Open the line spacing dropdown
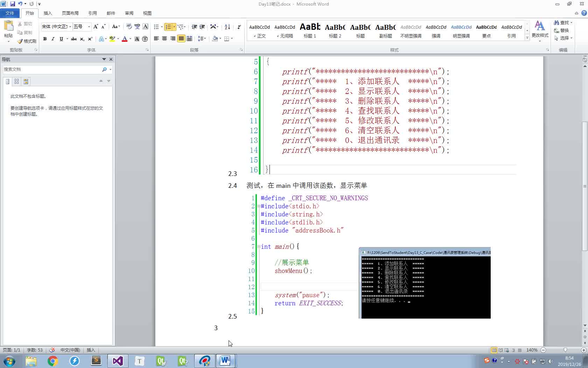The height and width of the screenshot is (368, 588). click(202, 39)
